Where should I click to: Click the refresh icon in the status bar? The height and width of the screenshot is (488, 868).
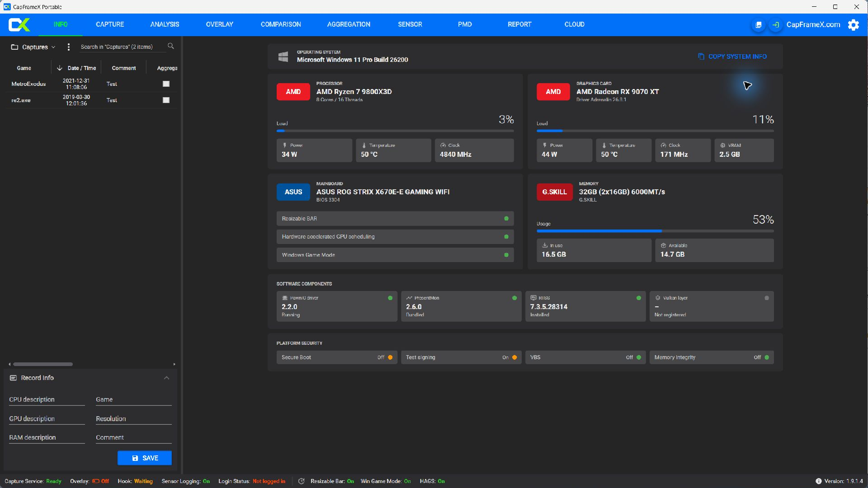click(302, 481)
